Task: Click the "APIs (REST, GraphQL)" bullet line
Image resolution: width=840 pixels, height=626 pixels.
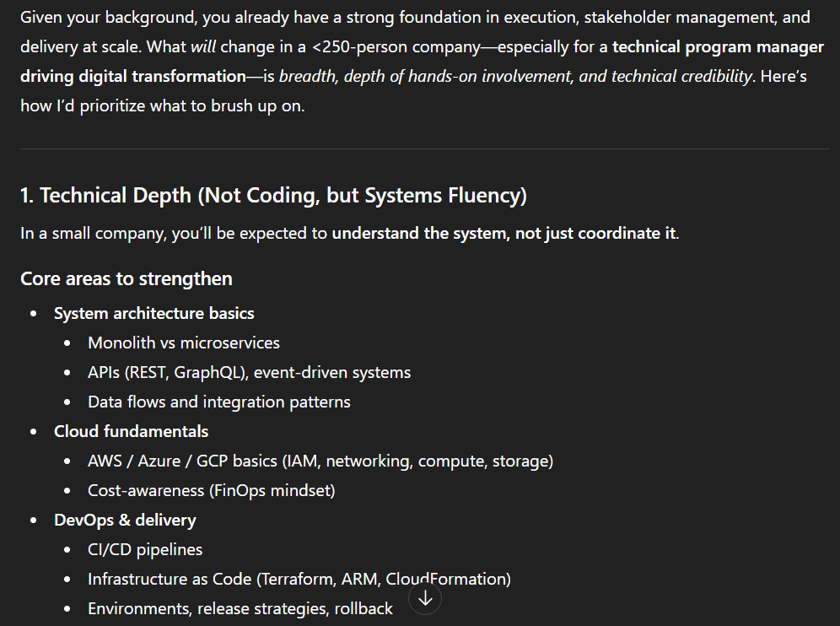Action: [249, 372]
